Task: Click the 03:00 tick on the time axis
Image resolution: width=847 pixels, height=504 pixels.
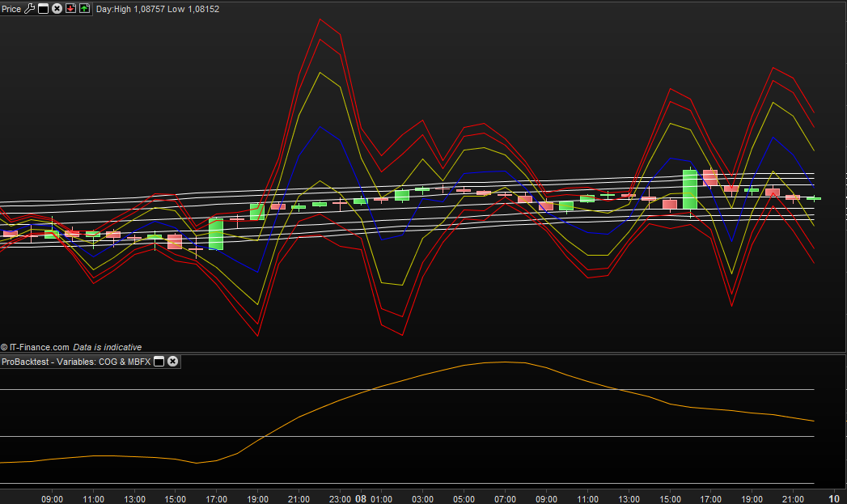Action: click(422, 498)
